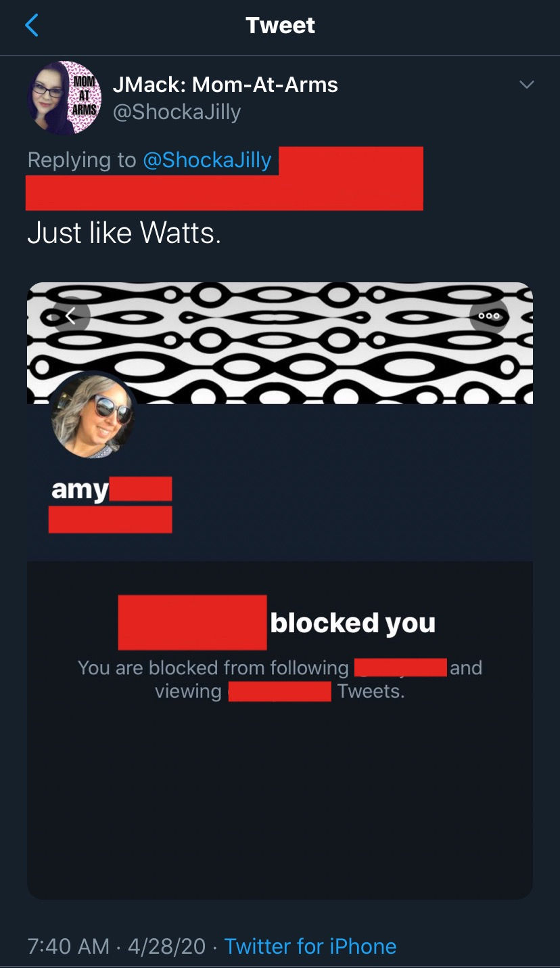Tap the "Just like Watts." tweet text

(124, 234)
